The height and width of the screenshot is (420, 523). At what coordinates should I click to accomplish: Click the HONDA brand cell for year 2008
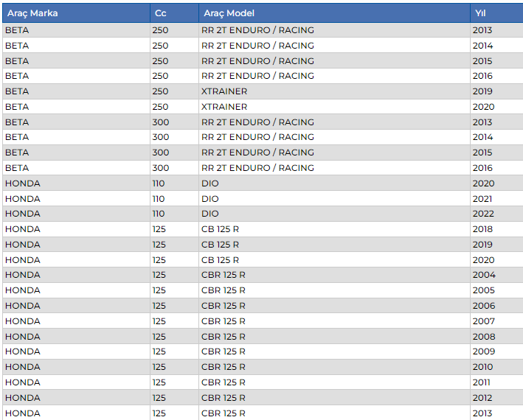click(23, 337)
